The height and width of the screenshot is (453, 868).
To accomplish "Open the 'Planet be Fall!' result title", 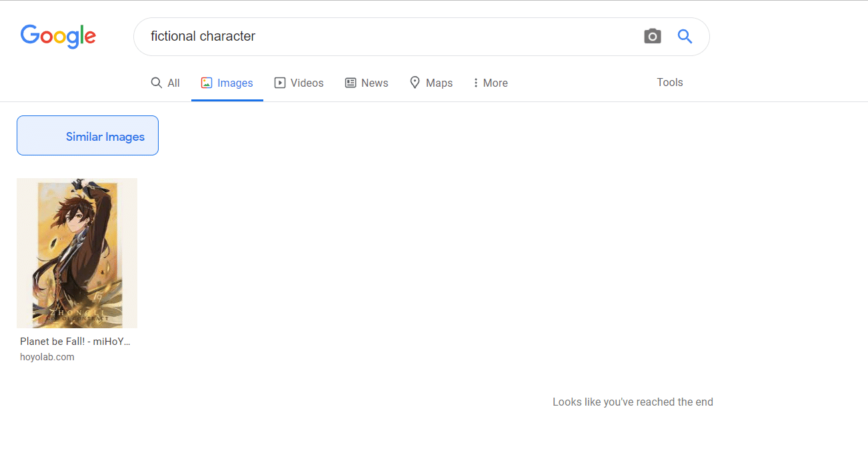I will [x=75, y=341].
